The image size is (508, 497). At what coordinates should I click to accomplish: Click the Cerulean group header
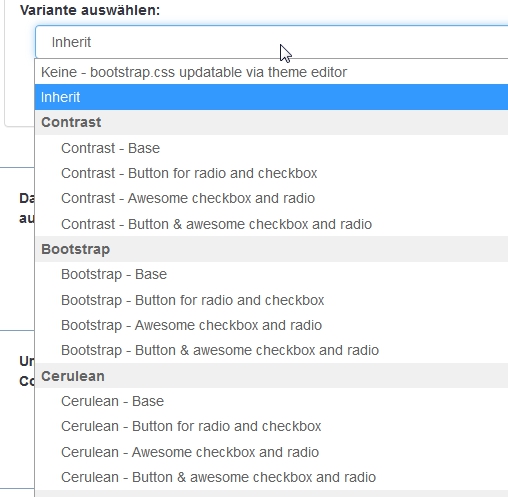point(272,376)
